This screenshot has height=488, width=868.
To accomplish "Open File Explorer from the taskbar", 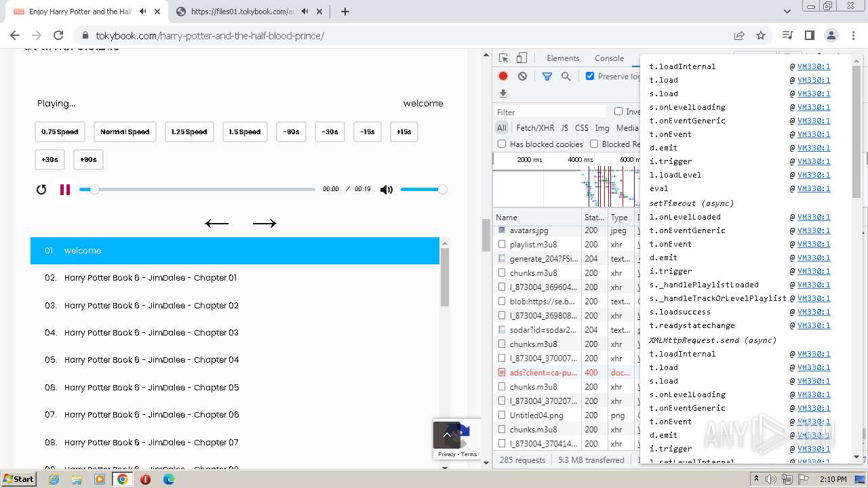I will point(77,479).
